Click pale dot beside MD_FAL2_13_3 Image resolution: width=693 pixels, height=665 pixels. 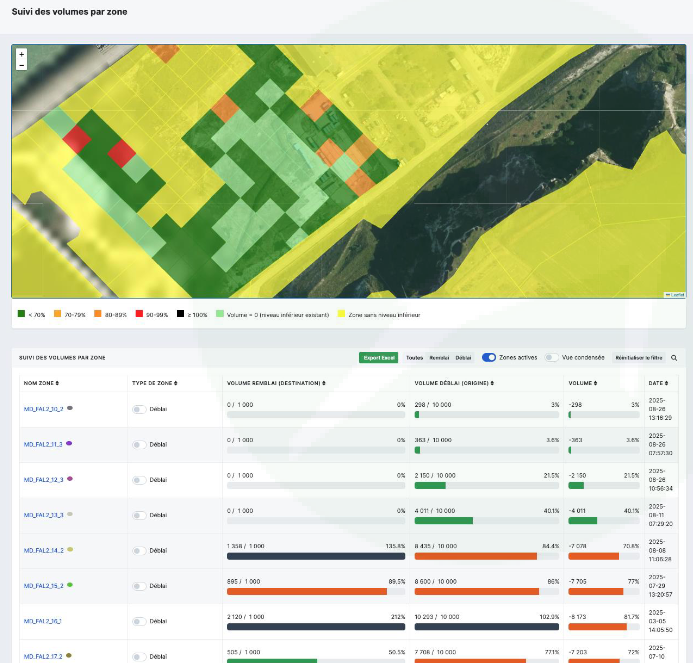click(x=70, y=514)
